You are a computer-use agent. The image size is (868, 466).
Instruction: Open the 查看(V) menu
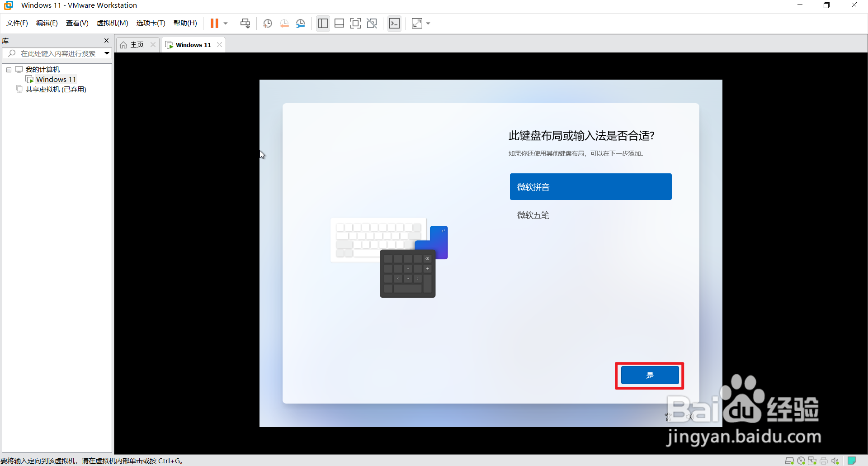click(77, 23)
